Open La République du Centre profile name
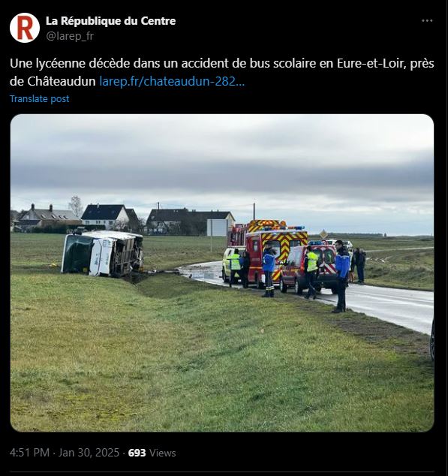 point(111,21)
